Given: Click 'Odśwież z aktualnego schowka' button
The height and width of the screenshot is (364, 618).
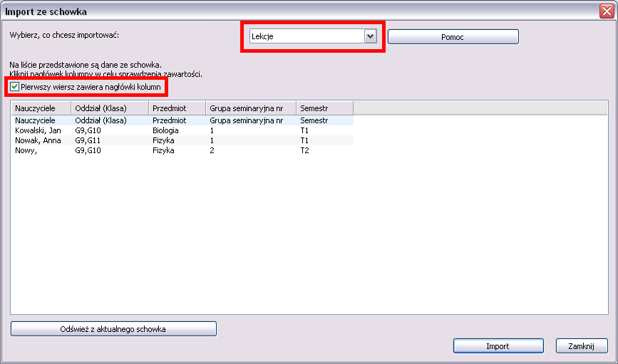Looking at the screenshot, I should (113, 329).
